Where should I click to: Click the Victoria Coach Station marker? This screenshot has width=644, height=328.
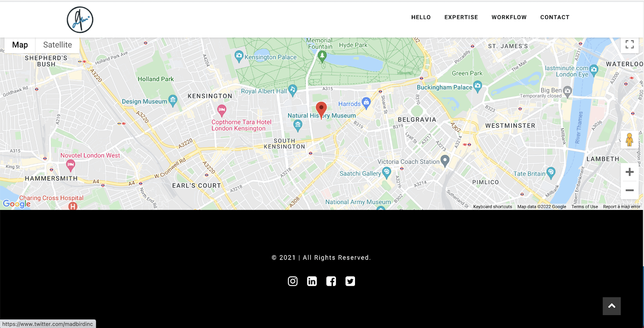click(x=445, y=161)
